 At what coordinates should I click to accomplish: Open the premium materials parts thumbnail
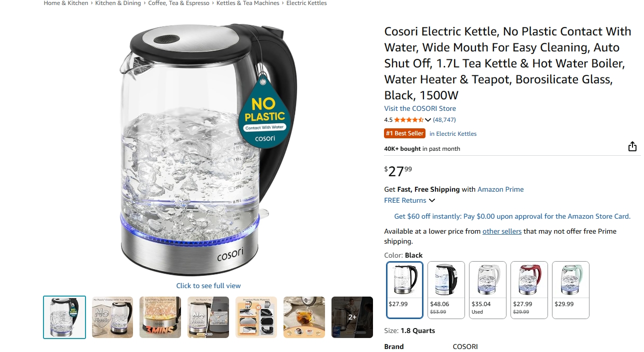pos(256,317)
